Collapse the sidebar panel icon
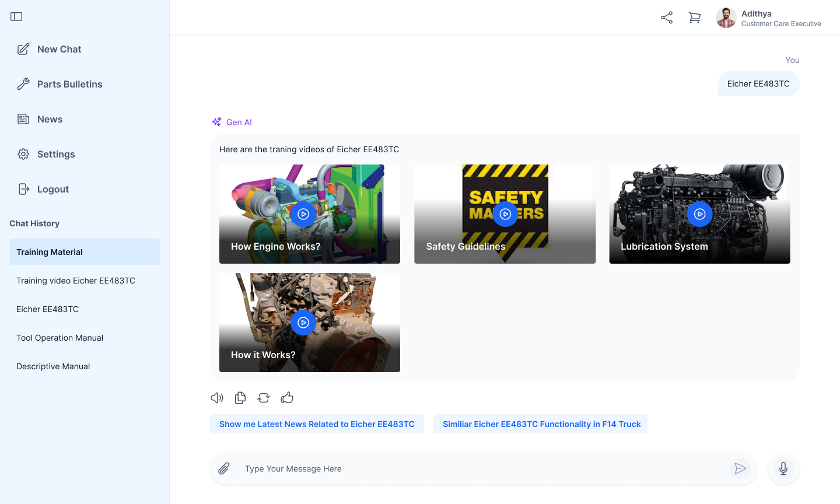 click(x=16, y=16)
